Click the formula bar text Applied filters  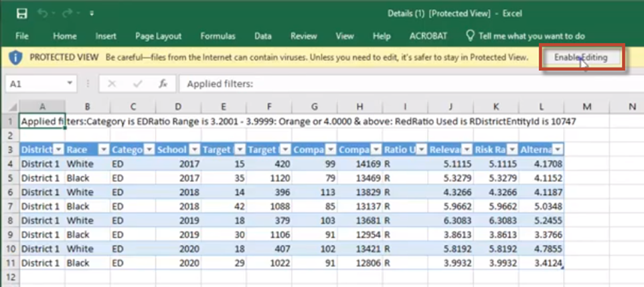tap(220, 84)
